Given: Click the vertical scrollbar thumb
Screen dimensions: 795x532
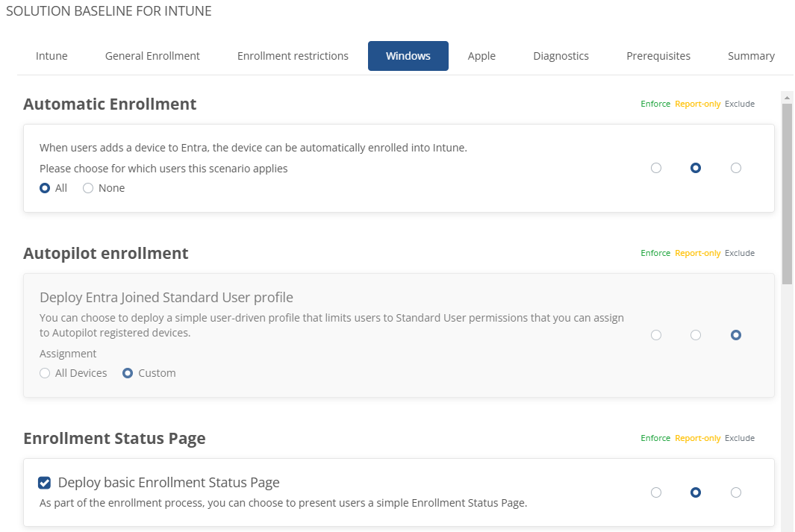Looking at the screenshot, I should pos(787,194).
